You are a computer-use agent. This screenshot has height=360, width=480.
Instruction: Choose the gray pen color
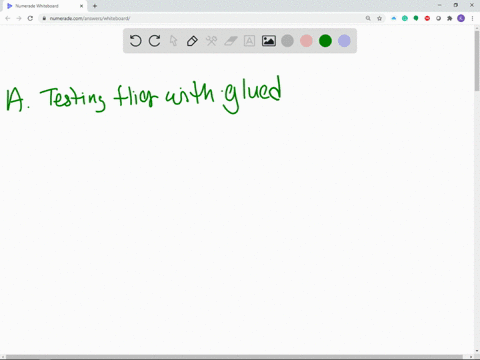point(287,41)
